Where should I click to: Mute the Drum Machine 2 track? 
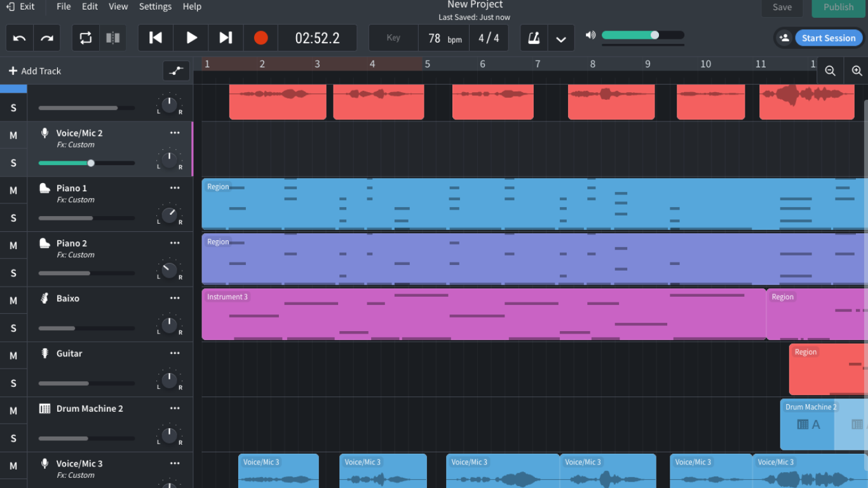point(13,411)
